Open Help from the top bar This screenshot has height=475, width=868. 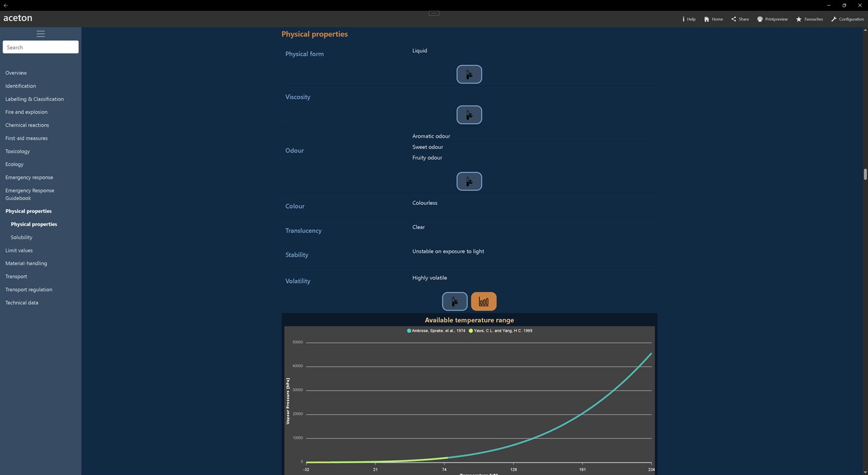689,19
